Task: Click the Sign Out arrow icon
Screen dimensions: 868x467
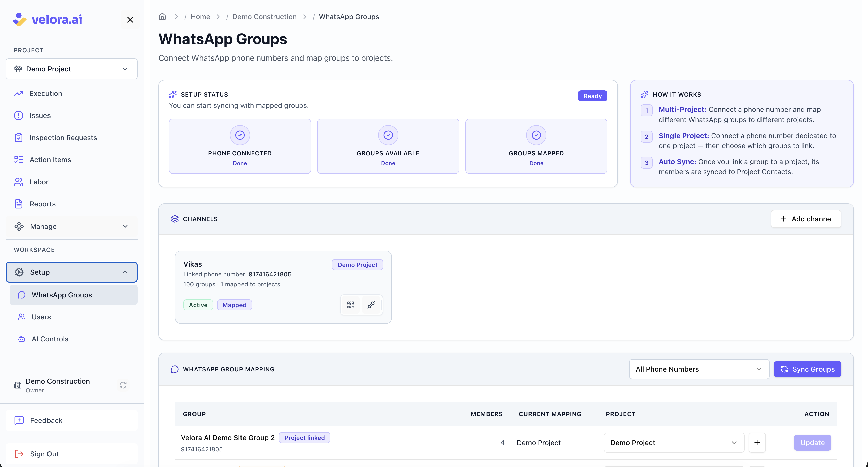Action: (19, 454)
